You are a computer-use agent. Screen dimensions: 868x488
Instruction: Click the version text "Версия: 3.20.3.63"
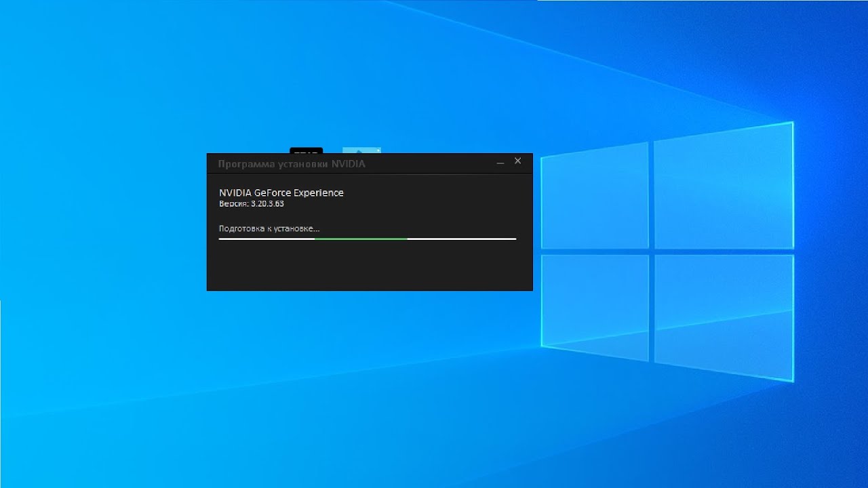click(x=252, y=204)
